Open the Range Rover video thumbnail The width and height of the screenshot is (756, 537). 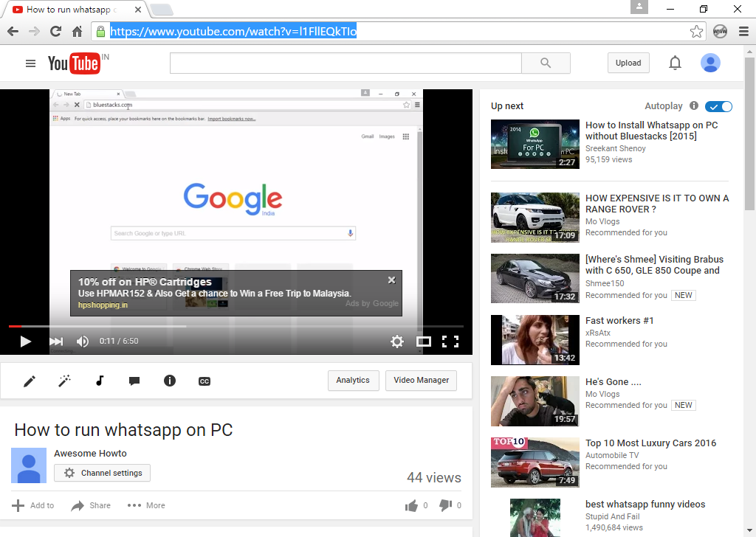click(x=535, y=217)
